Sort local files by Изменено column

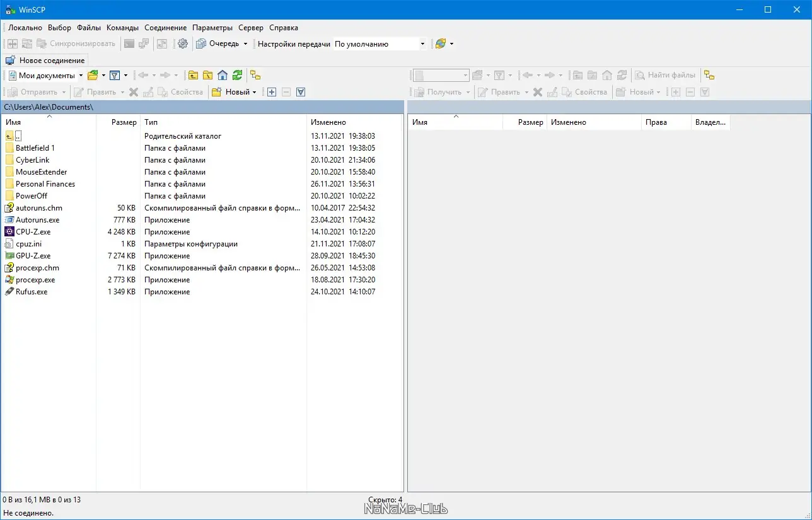pos(354,122)
